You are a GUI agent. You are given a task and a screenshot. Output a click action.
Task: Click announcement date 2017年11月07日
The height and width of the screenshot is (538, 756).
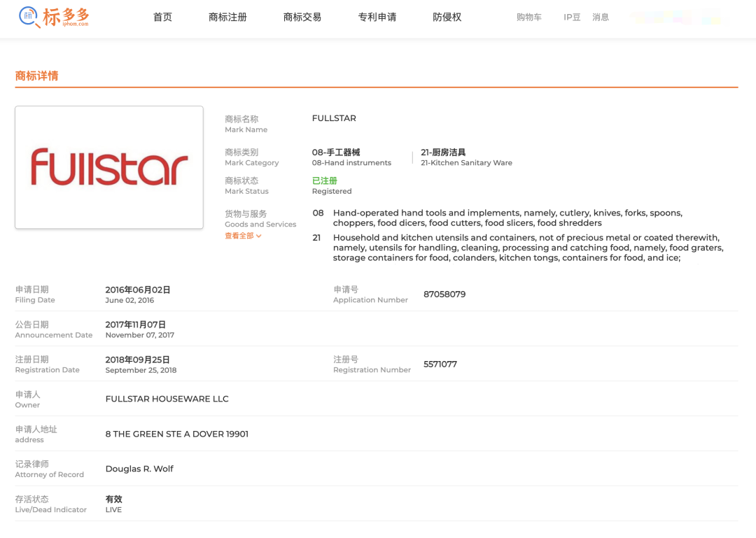coord(136,325)
